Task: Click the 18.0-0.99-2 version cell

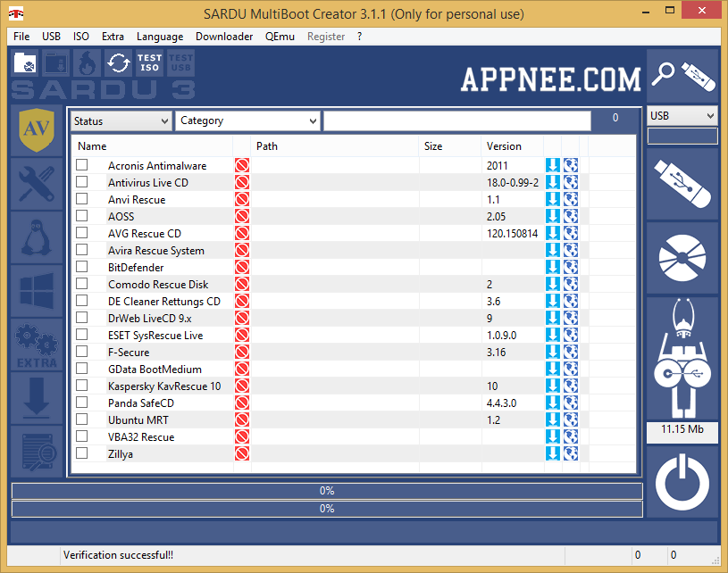Action: pos(513,183)
